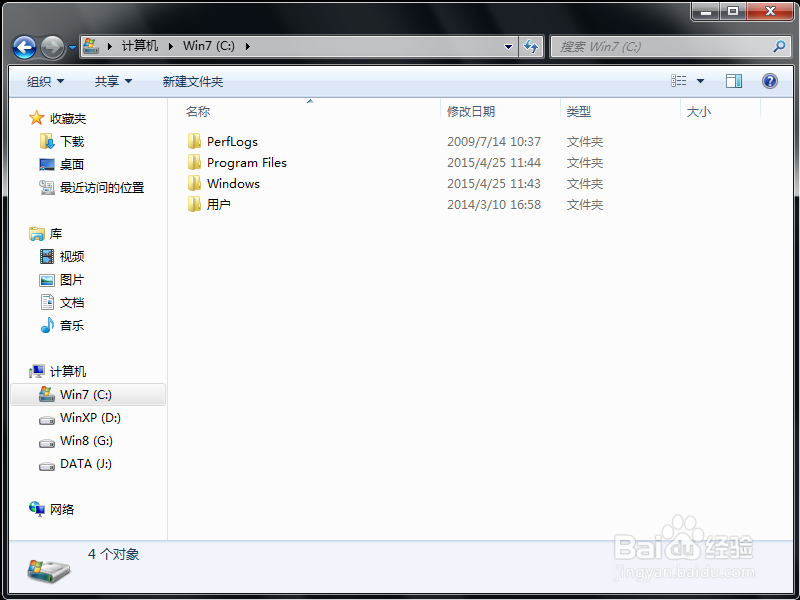This screenshot has width=800, height=600.
Task: Sort by the 类型 column header
Action: tap(579, 111)
